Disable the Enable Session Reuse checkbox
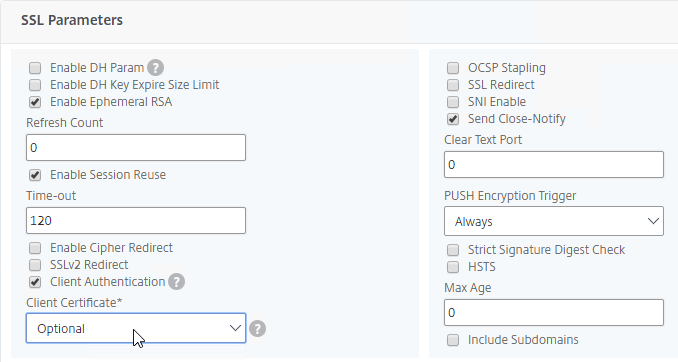 35,175
